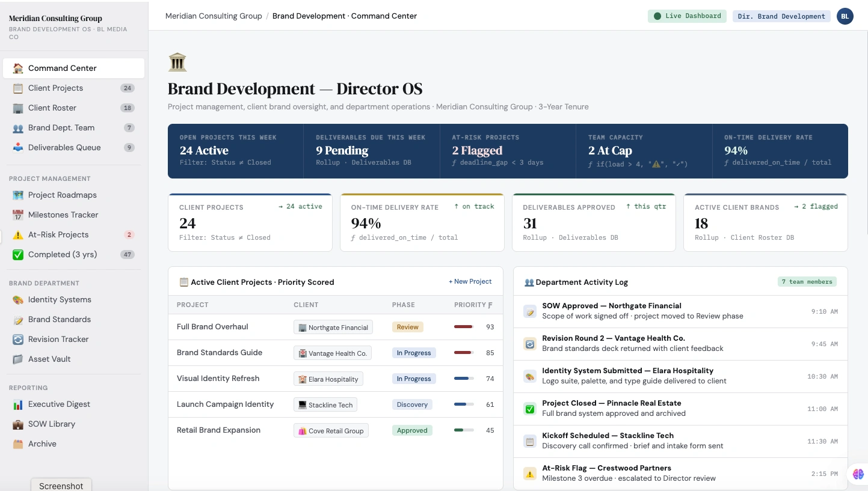Image resolution: width=868 pixels, height=491 pixels.
Task: Click the Brand Standards pencil icon in sidebar
Action: click(18, 320)
